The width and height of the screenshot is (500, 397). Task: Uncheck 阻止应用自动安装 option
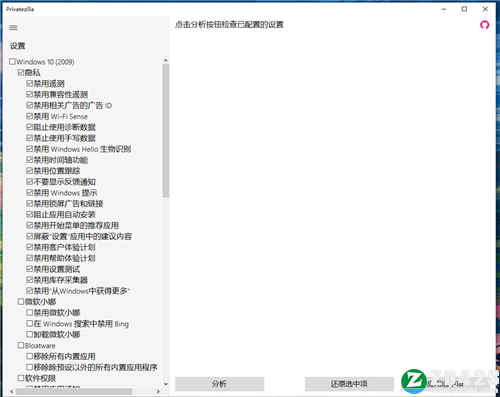pyautogui.click(x=29, y=214)
